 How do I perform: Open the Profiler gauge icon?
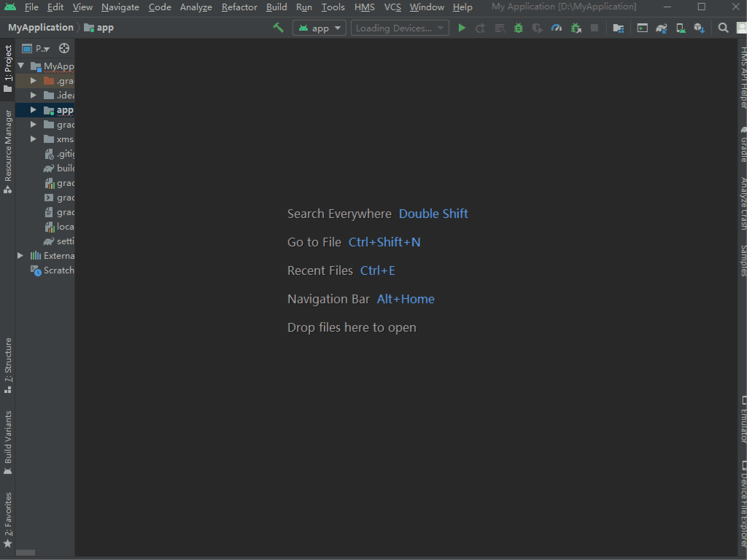pyautogui.click(x=557, y=28)
